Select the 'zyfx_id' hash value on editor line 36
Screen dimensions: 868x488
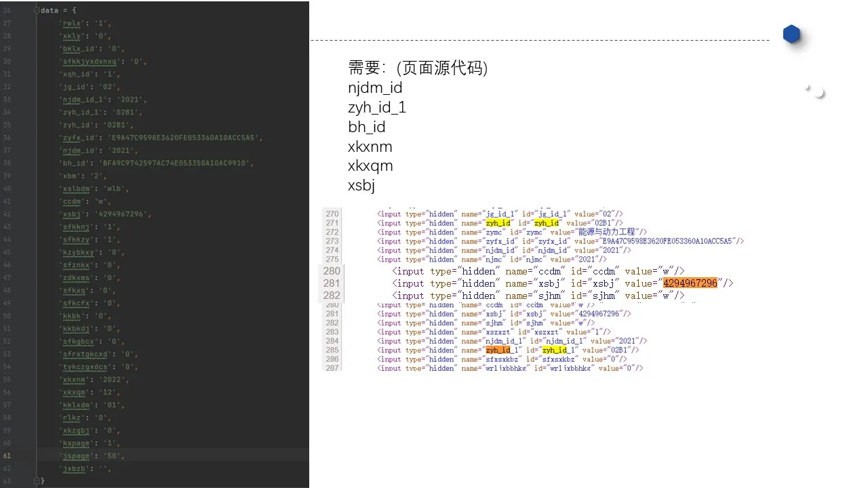(x=183, y=138)
